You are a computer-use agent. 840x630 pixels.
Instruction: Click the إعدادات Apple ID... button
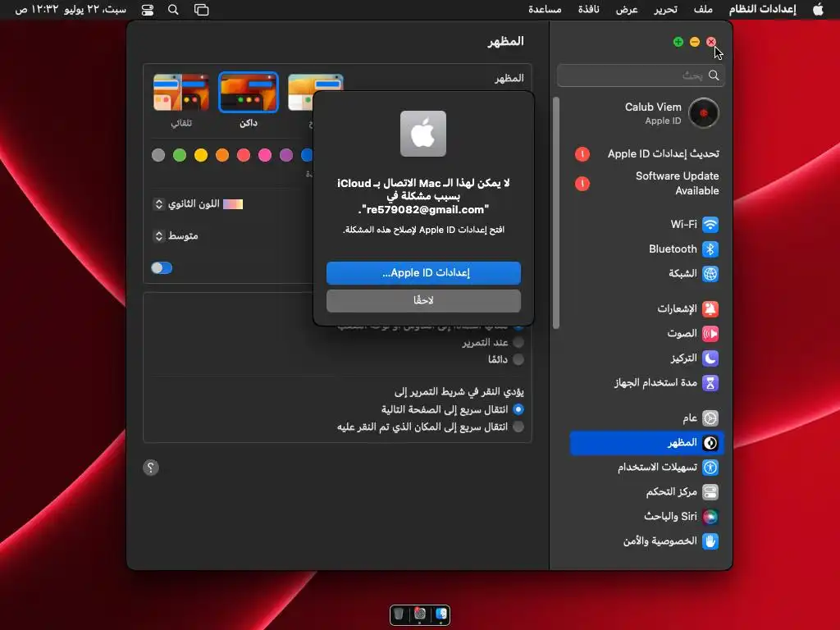(423, 273)
